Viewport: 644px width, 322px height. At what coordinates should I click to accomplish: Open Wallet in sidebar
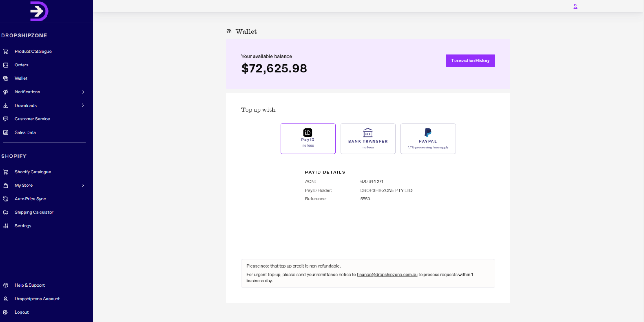click(x=21, y=78)
